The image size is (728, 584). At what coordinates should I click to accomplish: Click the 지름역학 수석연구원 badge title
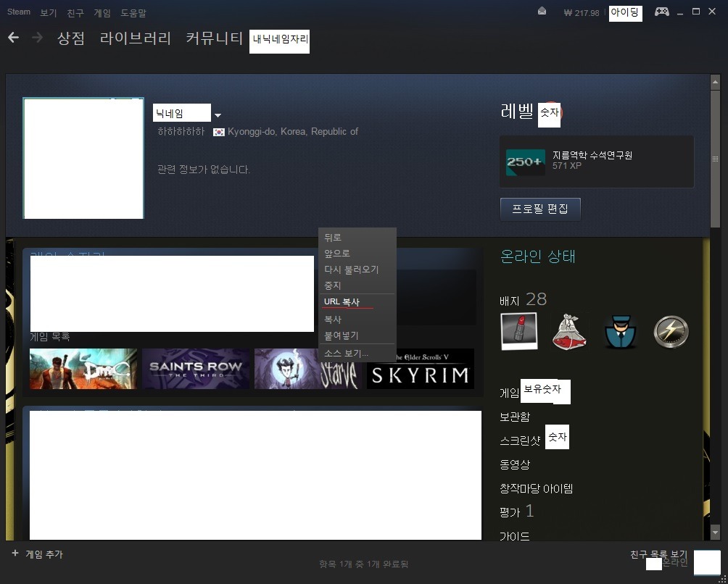(592, 155)
